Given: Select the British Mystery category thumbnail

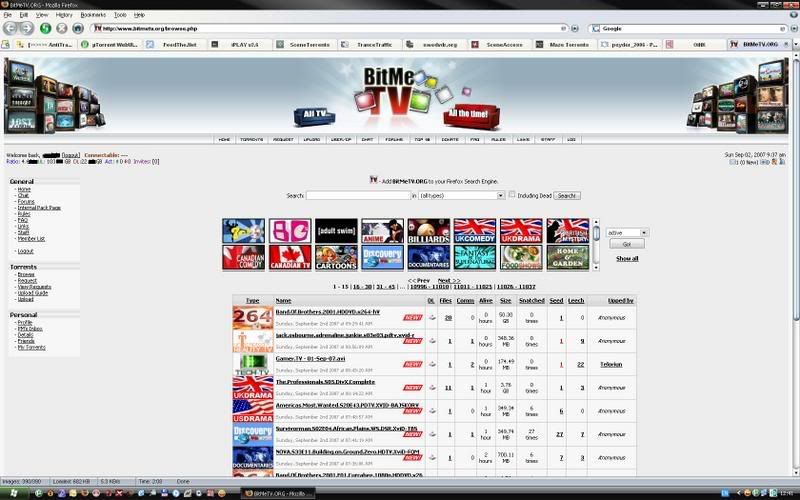Looking at the screenshot, I should 567,231.
